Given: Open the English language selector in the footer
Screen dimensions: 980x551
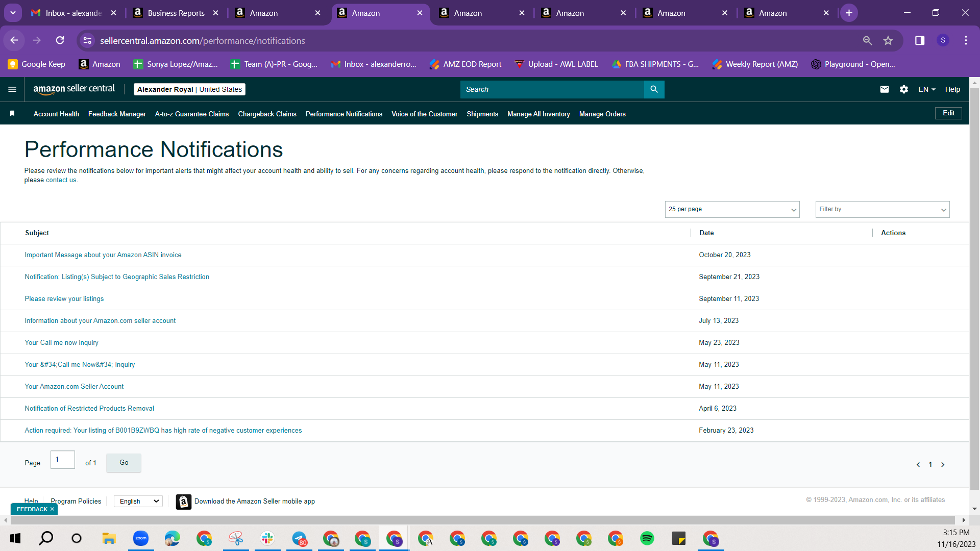Looking at the screenshot, I should [138, 501].
